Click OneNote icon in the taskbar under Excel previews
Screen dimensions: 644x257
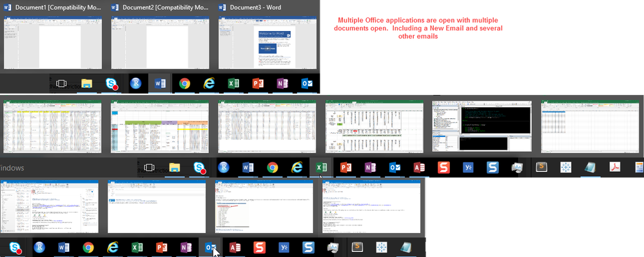(370, 167)
